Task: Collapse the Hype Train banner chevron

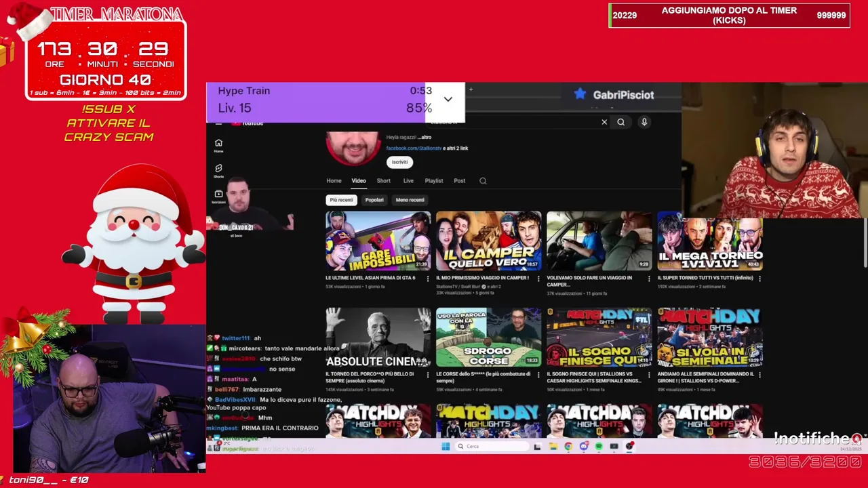Action: (x=448, y=100)
